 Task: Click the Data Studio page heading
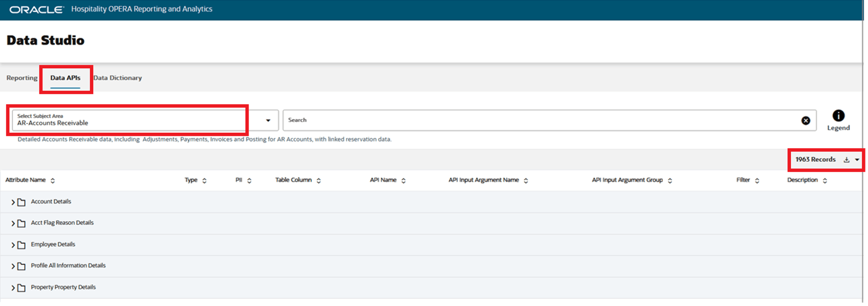(x=45, y=40)
